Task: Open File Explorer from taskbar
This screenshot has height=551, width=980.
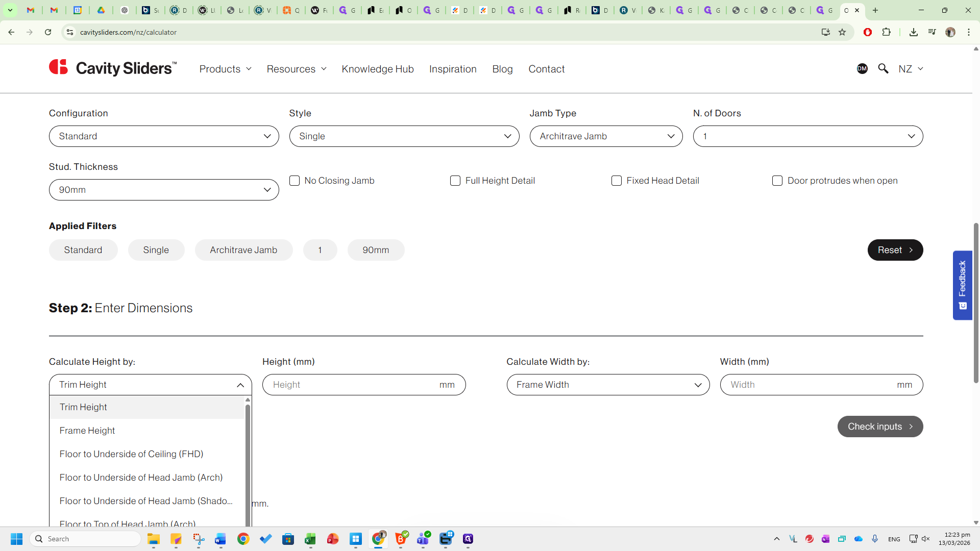Action: pyautogui.click(x=153, y=539)
